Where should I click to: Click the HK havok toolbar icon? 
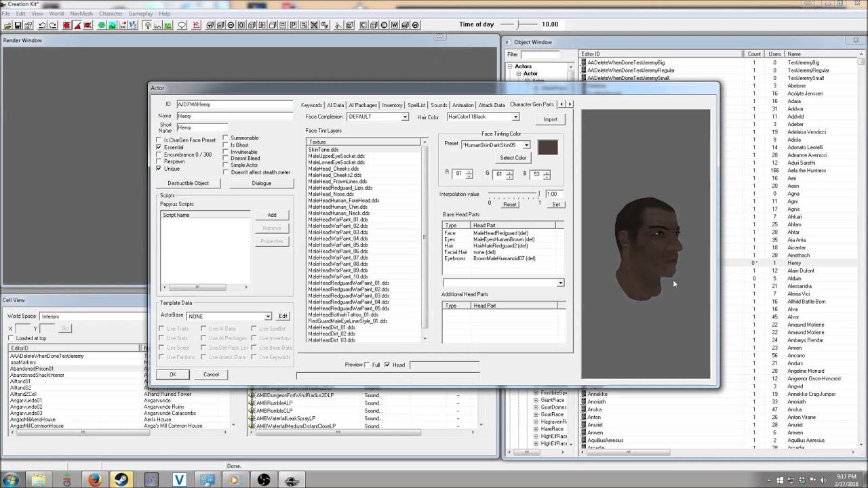[x=123, y=25]
